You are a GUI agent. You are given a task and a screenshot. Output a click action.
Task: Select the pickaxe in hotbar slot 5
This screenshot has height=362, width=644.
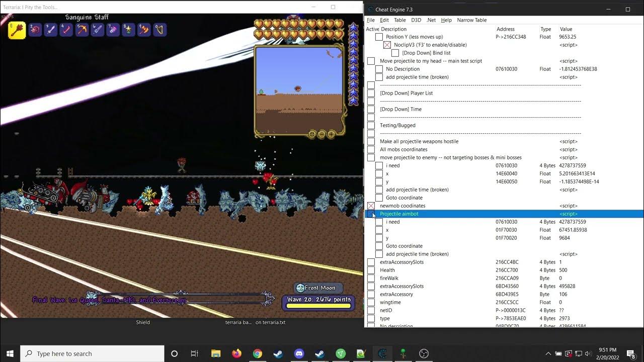(x=82, y=30)
